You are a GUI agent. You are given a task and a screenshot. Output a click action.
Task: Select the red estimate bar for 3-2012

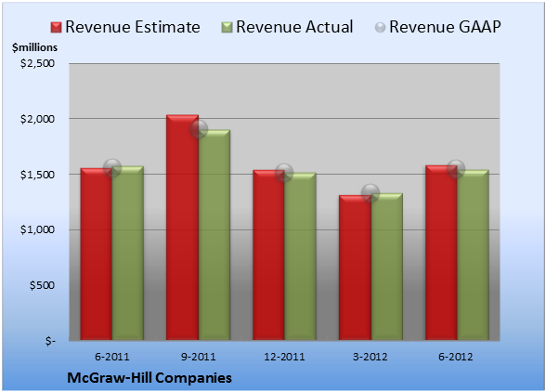pos(355,268)
